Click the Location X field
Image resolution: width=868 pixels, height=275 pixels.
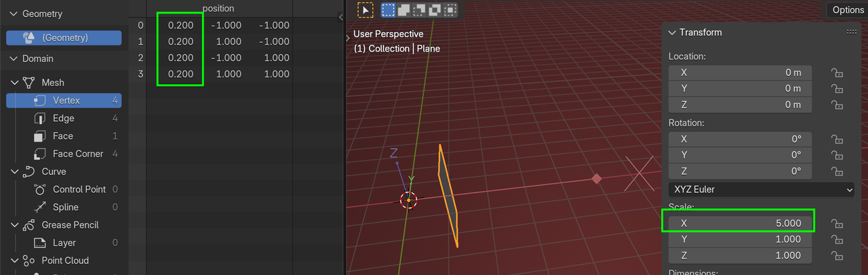(x=741, y=72)
